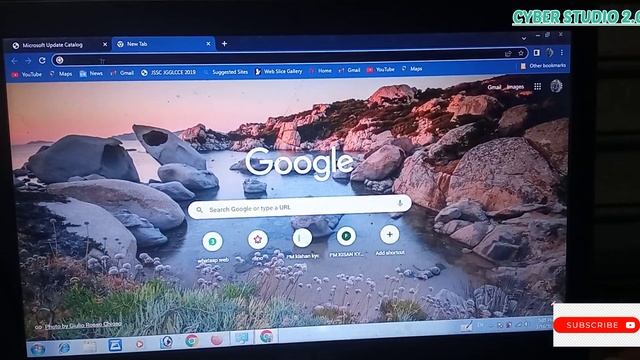Go back with the browser back arrow
Image resolution: width=640 pixels, height=360 pixels.
pos(15,61)
